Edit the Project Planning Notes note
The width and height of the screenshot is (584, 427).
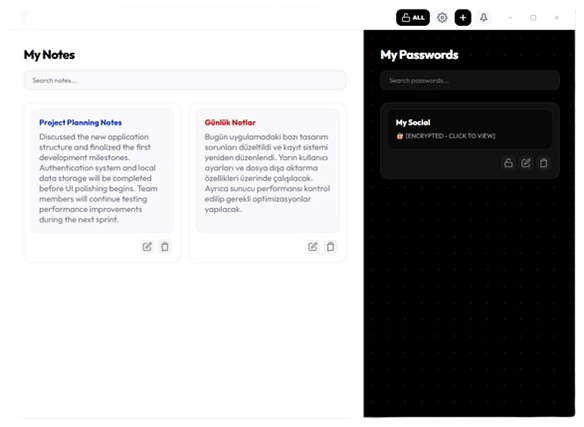coord(147,247)
